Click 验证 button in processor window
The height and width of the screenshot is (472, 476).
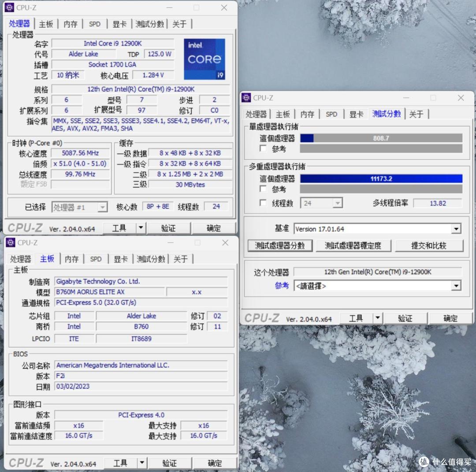pos(168,228)
